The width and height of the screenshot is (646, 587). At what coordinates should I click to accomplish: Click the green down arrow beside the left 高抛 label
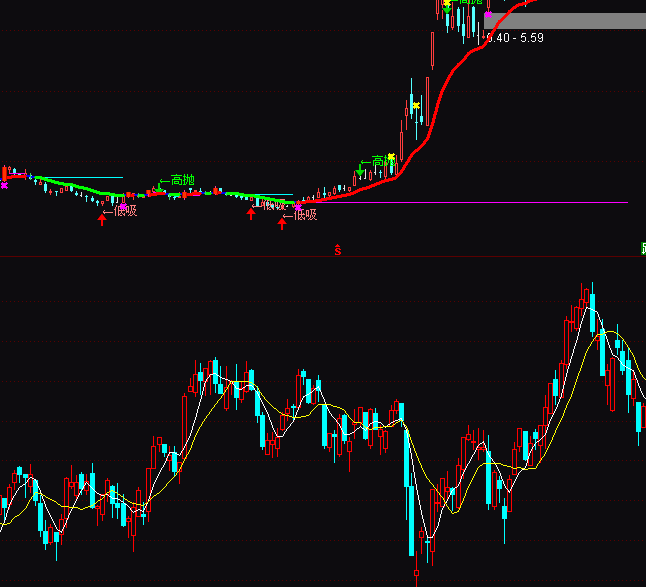156,187
